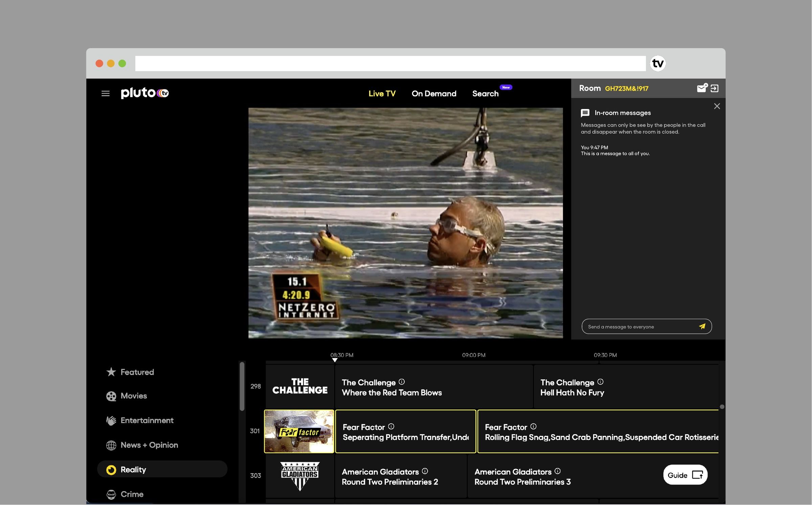Image resolution: width=812 pixels, height=505 pixels.
Task: Click the send message arrow icon
Action: (702, 326)
